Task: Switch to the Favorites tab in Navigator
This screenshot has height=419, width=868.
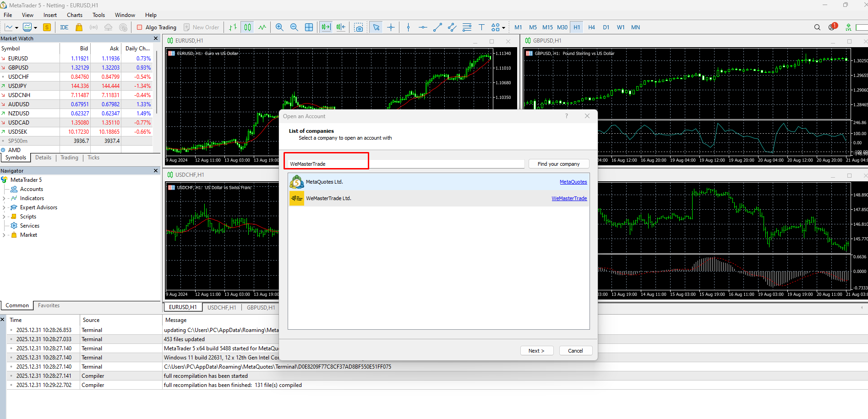Action: click(49, 305)
